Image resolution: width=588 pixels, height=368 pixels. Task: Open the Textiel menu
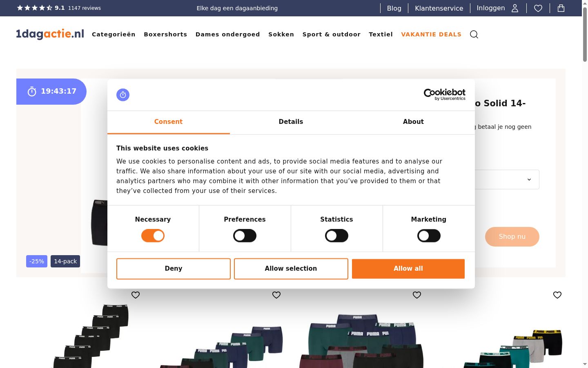click(x=381, y=34)
